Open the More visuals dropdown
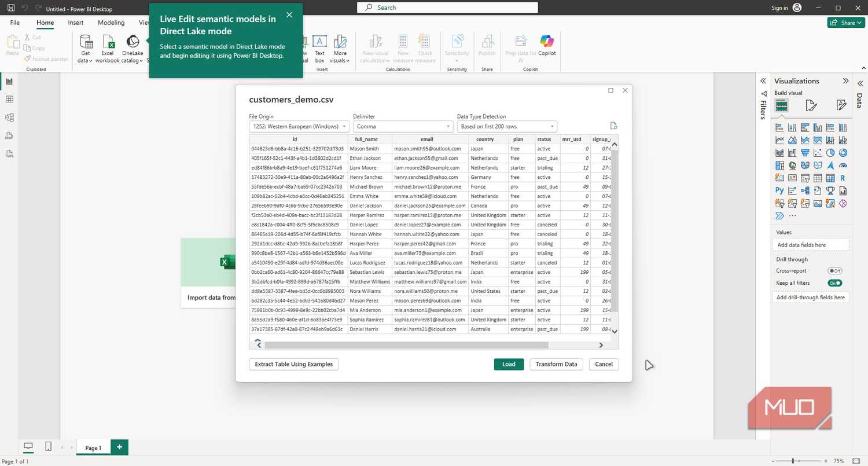 point(340,49)
